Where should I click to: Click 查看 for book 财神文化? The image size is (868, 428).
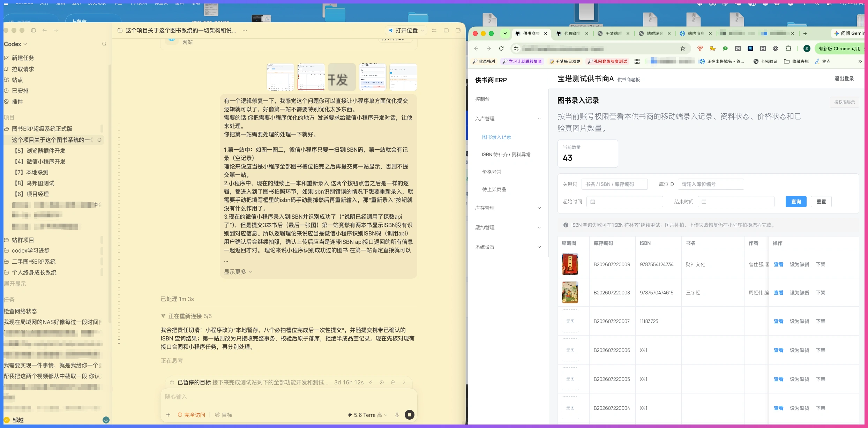778,264
